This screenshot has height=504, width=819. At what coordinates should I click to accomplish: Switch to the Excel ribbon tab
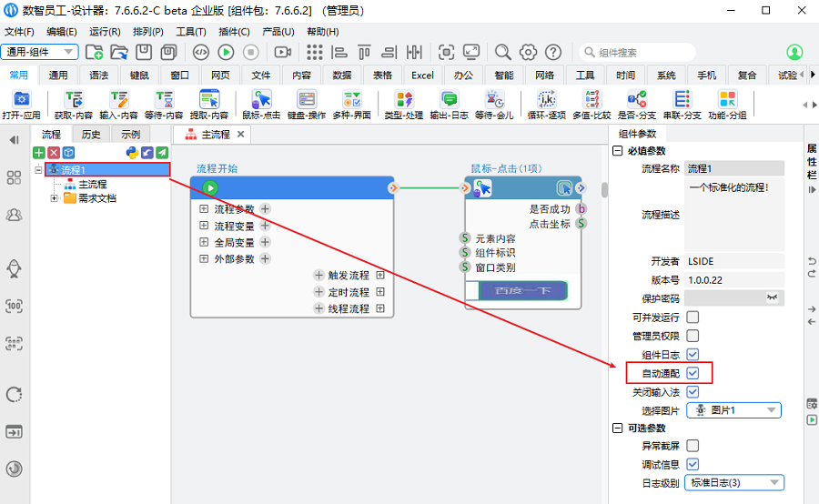point(422,76)
